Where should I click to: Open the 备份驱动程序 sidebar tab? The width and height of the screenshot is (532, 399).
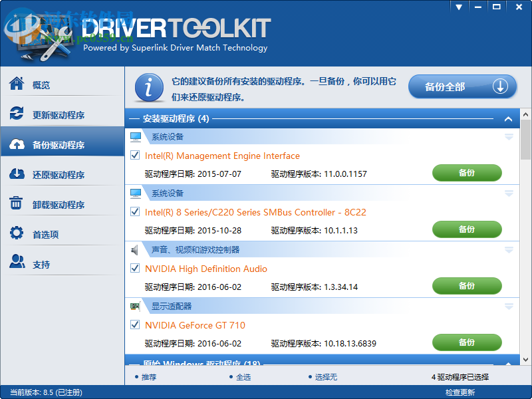pyautogui.click(x=60, y=144)
